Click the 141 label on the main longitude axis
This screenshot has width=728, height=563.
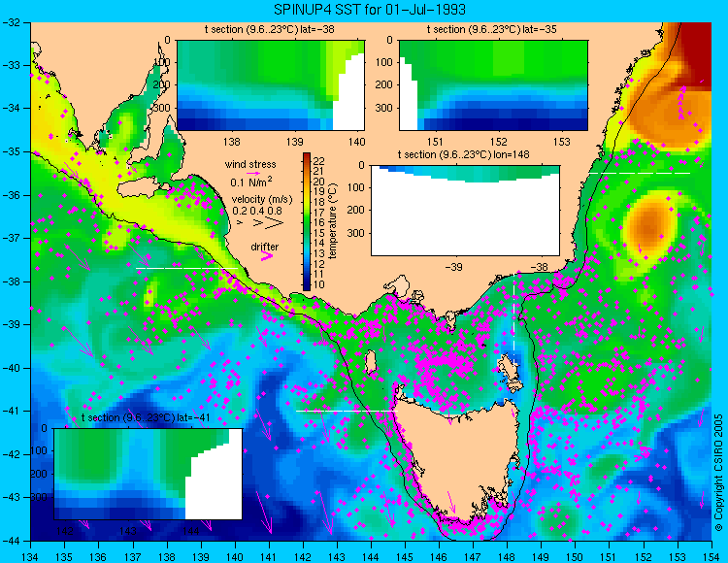269,557
